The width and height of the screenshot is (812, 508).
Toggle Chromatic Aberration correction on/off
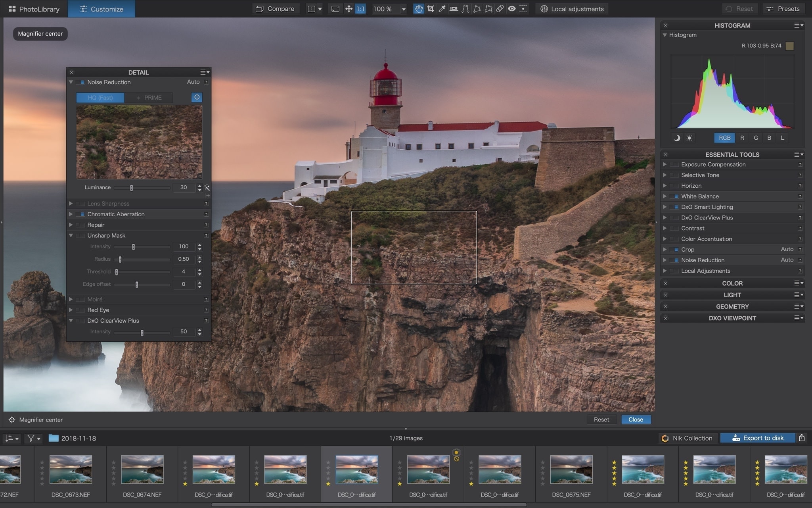(x=82, y=214)
